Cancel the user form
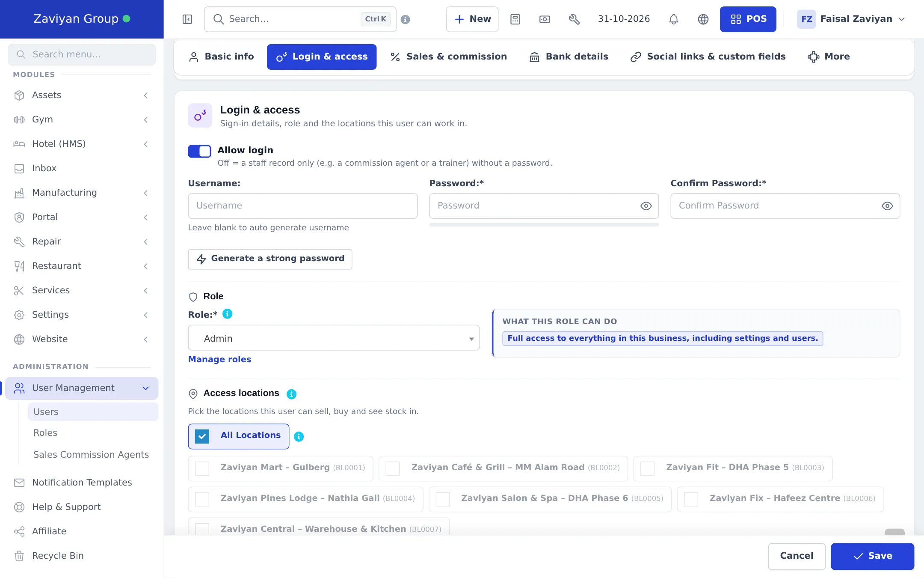924x578 pixels. (797, 556)
